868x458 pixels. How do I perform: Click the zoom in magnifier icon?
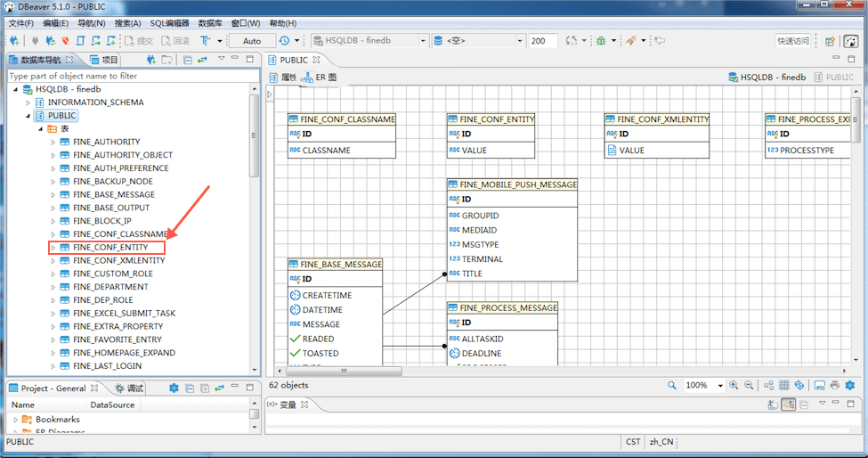(x=734, y=385)
